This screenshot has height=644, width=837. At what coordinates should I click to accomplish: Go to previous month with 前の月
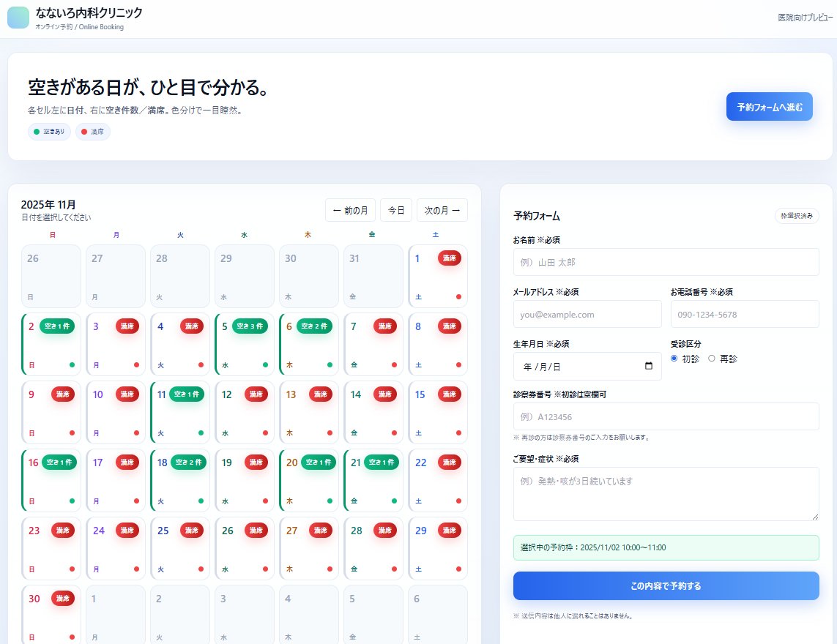coord(350,210)
